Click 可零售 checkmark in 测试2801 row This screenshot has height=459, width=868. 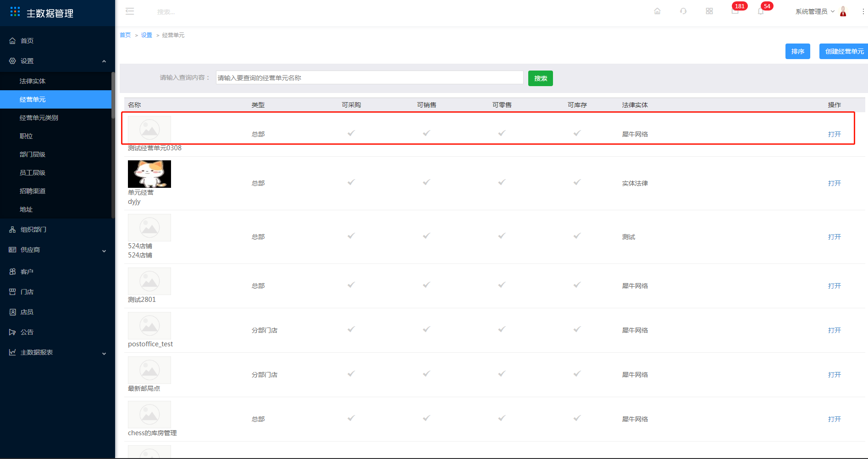click(502, 285)
